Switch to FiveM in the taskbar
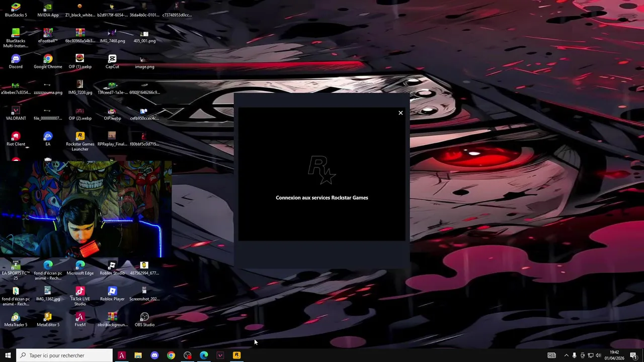Screen dimensions: 644x362 coord(121,355)
